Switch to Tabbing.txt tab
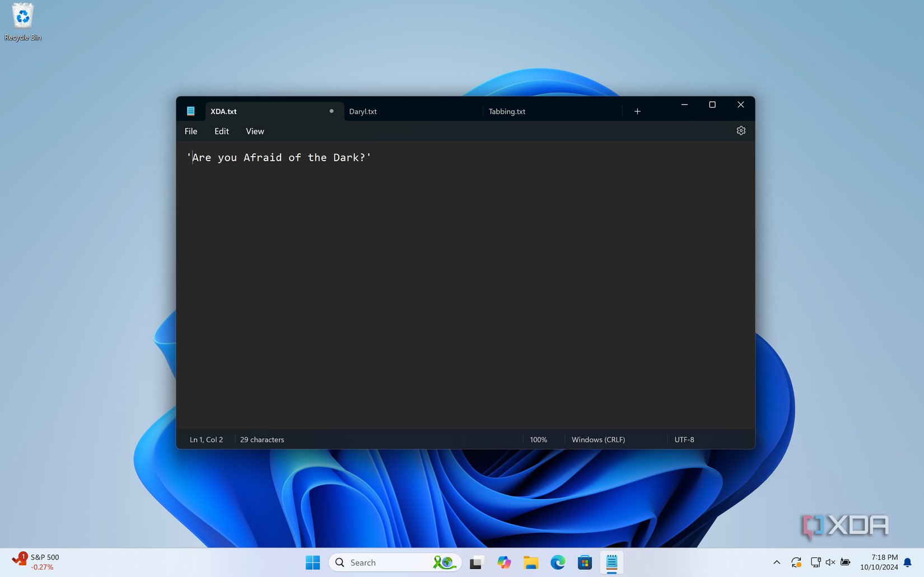This screenshot has height=577, width=924. click(x=507, y=111)
